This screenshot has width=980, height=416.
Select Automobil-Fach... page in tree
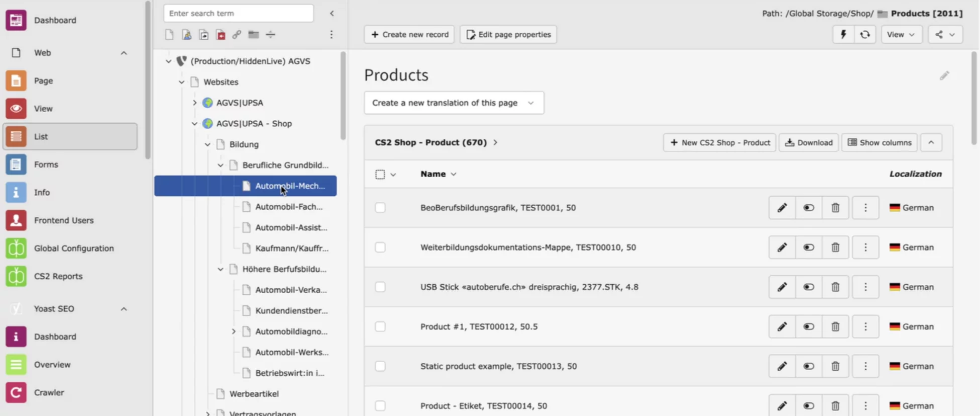[x=288, y=207]
